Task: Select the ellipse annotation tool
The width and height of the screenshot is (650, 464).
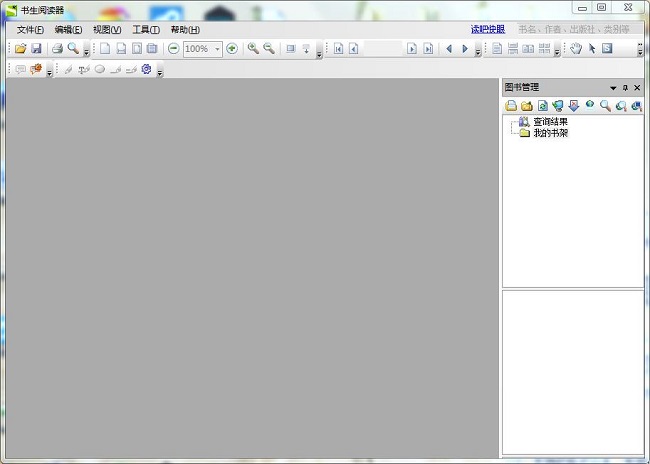Action: 100,69
